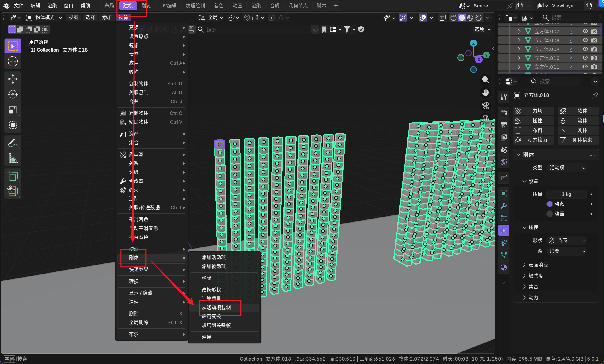Click the viewport zoom magnifier icon

point(485,80)
